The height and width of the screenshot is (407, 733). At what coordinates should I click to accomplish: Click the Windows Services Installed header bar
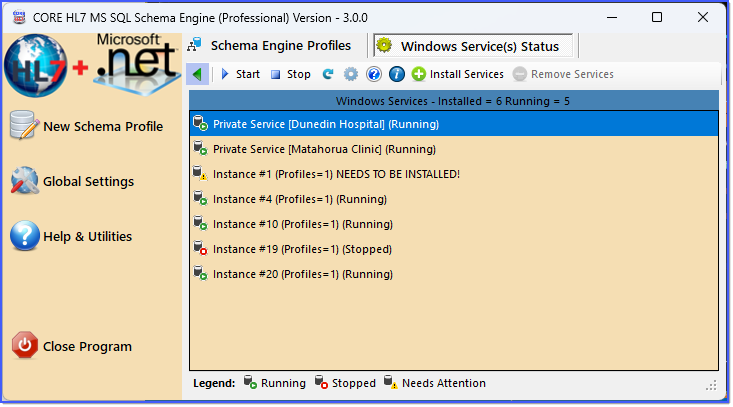click(454, 100)
